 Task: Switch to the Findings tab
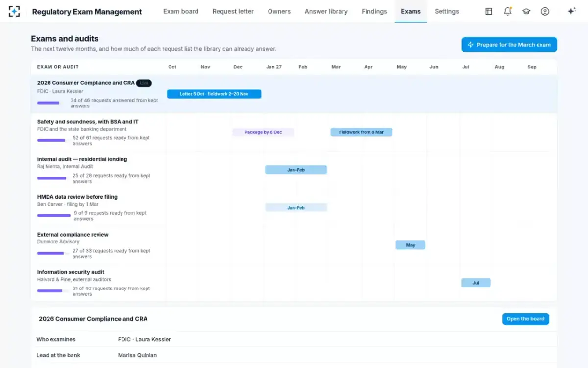tap(374, 11)
